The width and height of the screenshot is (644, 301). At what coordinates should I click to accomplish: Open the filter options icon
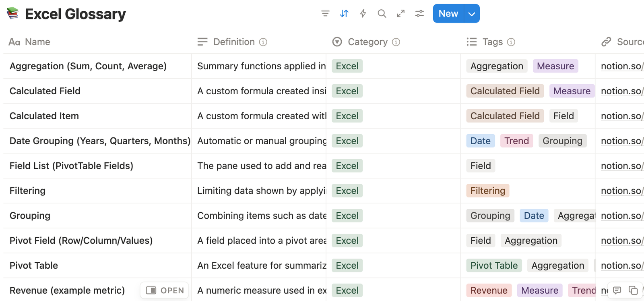click(325, 14)
